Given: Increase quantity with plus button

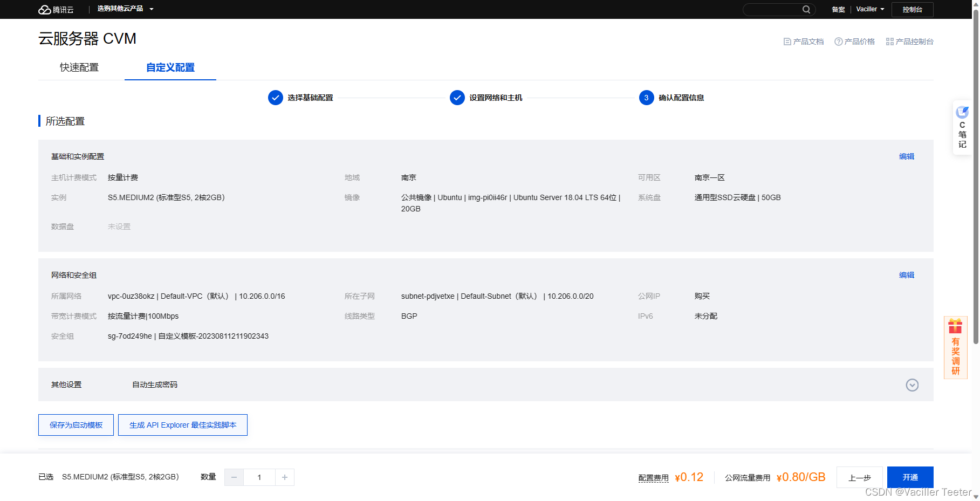Looking at the screenshot, I should 285,477.
